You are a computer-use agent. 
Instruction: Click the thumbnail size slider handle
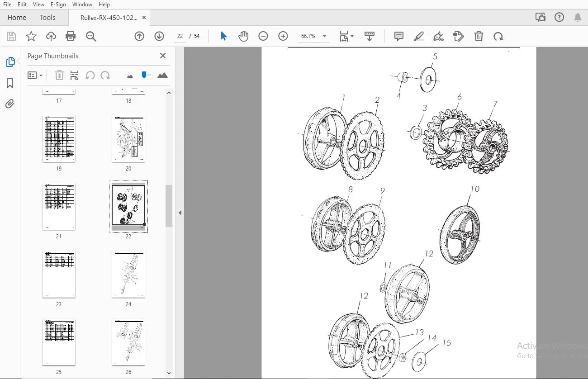(x=145, y=75)
